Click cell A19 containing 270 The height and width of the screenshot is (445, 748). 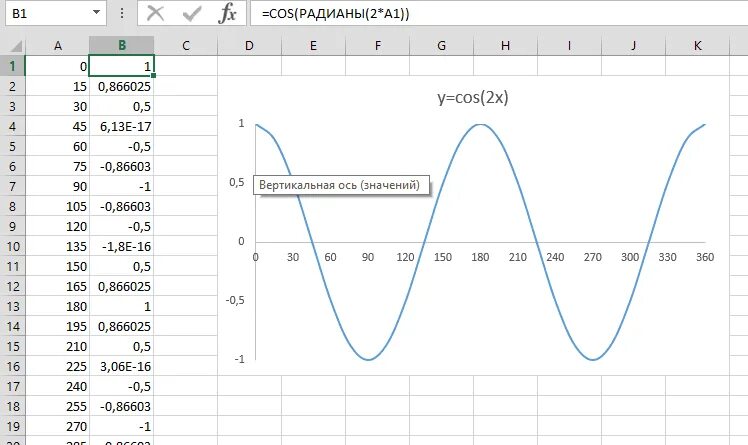57,426
